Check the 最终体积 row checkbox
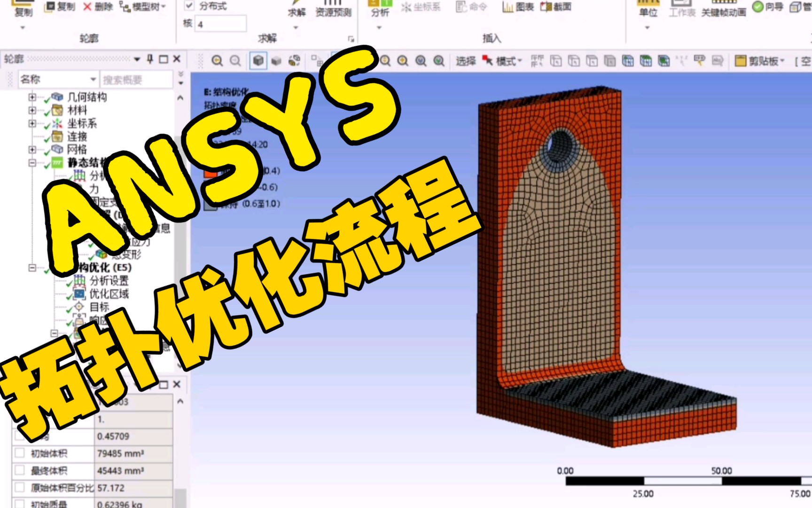 click(x=20, y=470)
